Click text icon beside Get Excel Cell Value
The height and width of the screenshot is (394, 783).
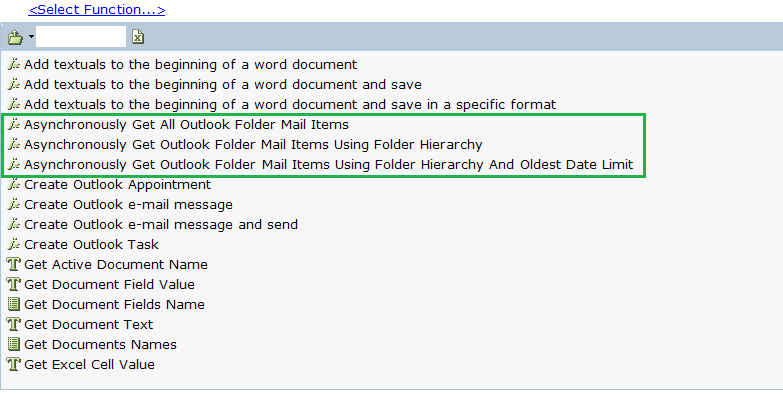[14, 364]
